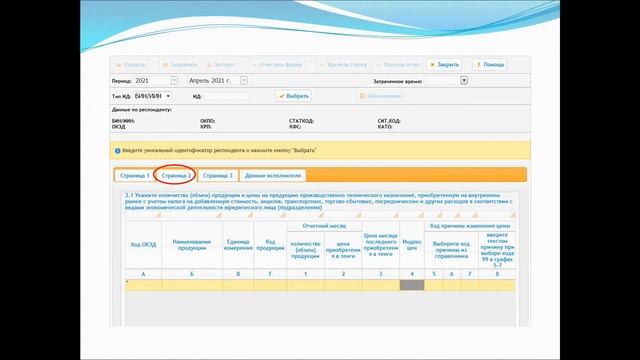The image size is (640, 360).
Task: Click the Удалить отчет button
Action: [398, 65]
